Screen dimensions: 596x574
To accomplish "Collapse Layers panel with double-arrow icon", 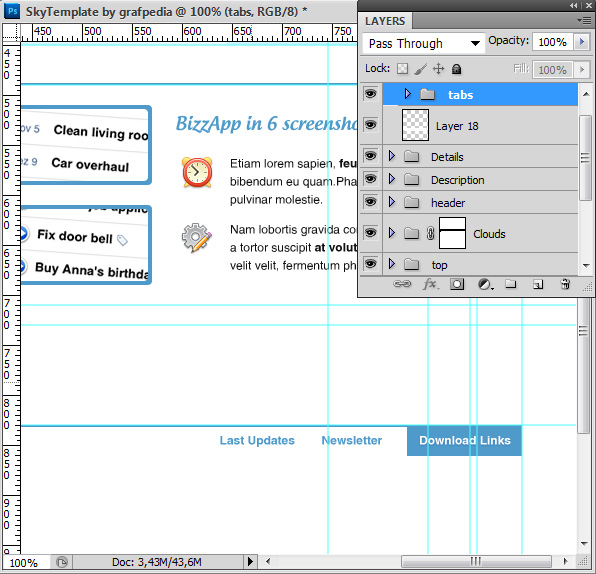I will (574, 5).
